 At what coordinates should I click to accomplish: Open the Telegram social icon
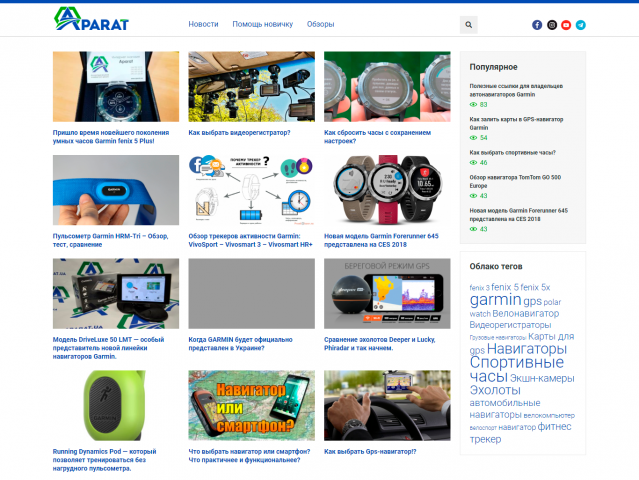[581, 25]
